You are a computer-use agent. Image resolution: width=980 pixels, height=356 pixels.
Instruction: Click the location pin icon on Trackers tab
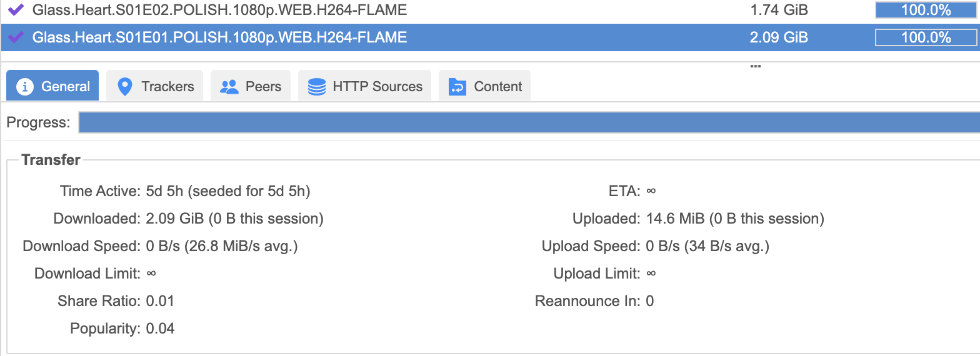(x=125, y=87)
